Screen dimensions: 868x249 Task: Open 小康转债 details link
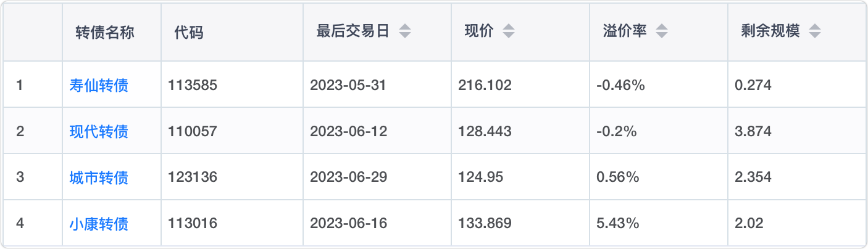(x=99, y=223)
